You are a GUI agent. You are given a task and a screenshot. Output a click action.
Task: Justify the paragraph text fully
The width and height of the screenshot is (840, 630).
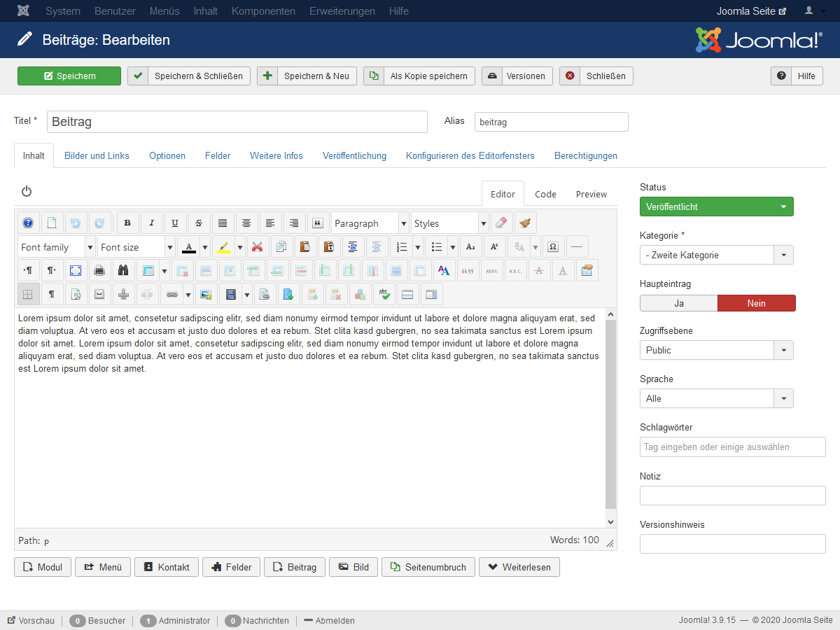point(223,223)
